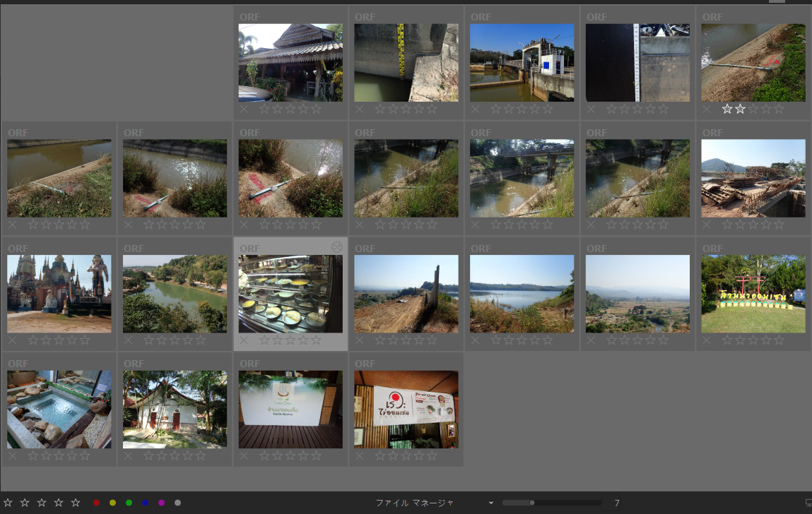Select the green river aerial view thumbnail
The image size is (812, 514).
tap(175, 294)
